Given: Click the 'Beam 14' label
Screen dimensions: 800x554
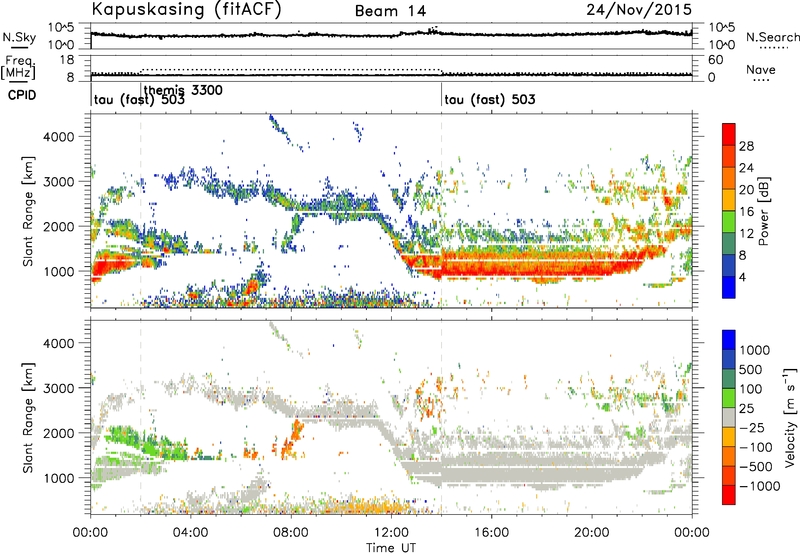Looking at the screenshot, I should (391, 11).
